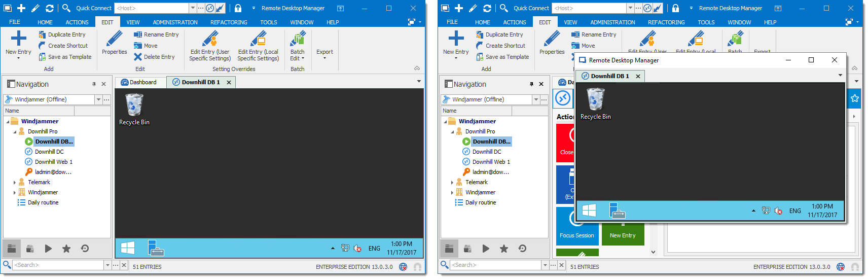Switch to the Dashboard tab in left window

coord(139,82)
